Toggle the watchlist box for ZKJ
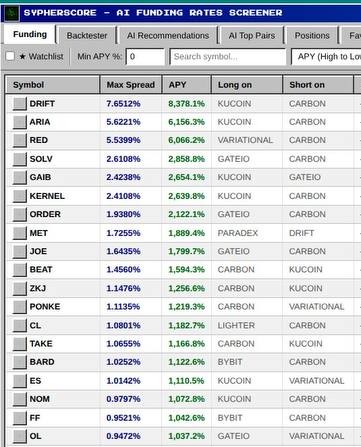361x447 pixels. [19, 288]
